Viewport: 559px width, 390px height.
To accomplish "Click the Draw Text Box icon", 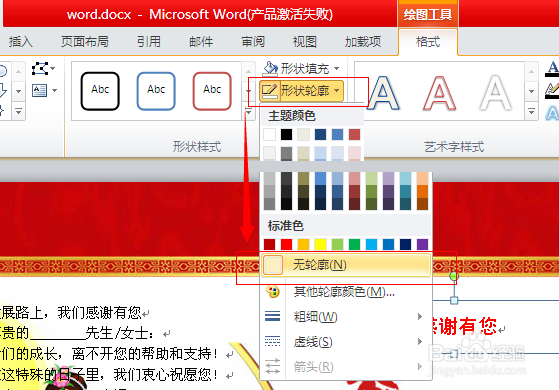I will click(39, 91).
